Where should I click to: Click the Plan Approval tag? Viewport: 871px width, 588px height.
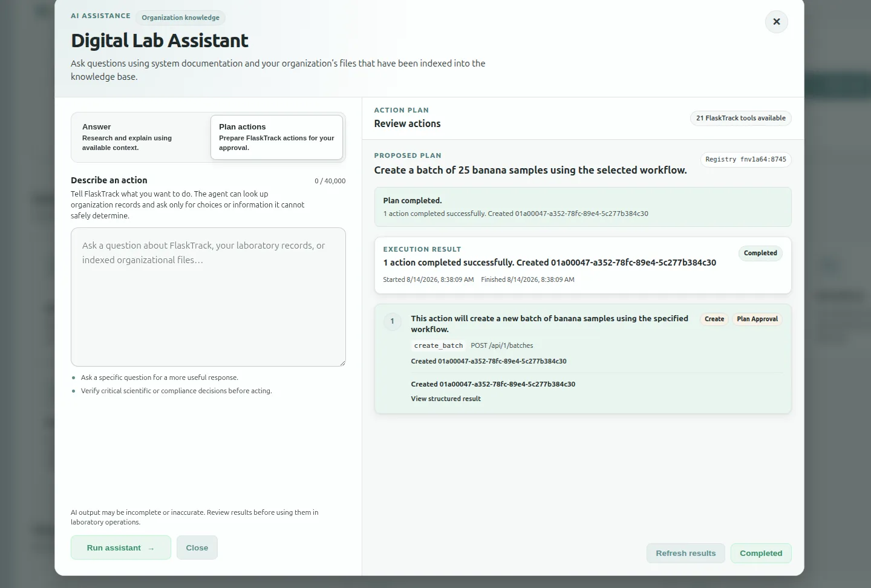click(x=757, y=319)
